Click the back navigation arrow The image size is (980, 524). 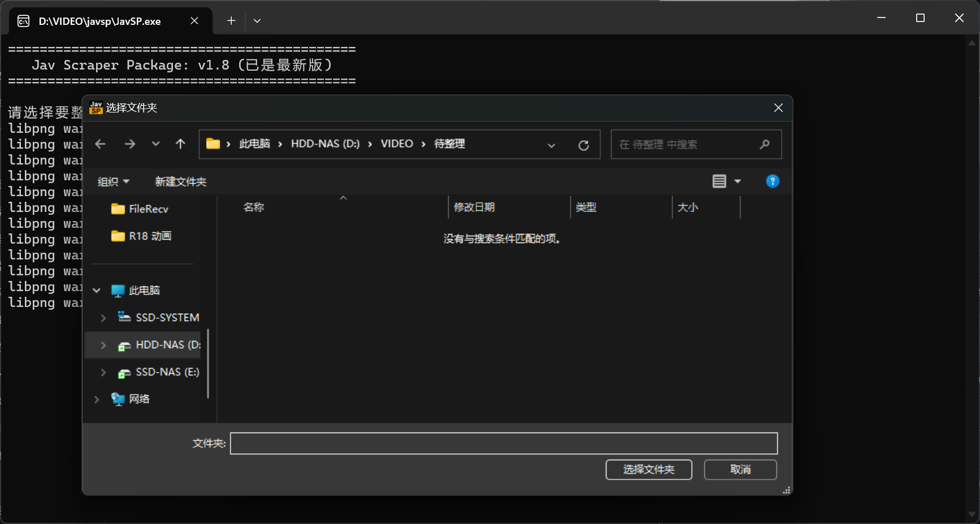coord(100,144)
